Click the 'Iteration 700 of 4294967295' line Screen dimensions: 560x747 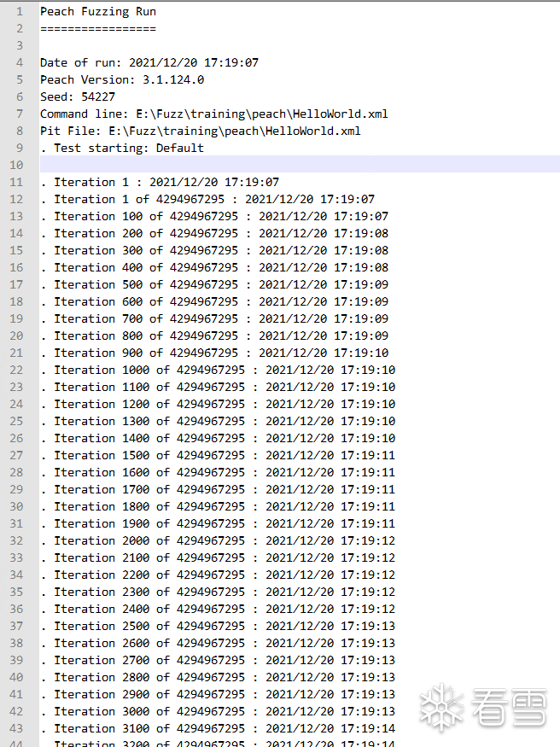coord(213,318)
